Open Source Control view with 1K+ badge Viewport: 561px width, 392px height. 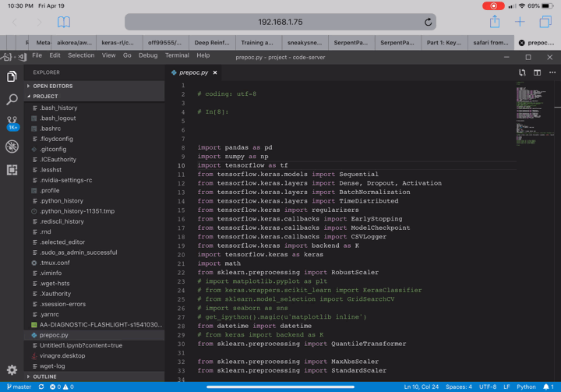pyautogui.click(x=12, y=123)
